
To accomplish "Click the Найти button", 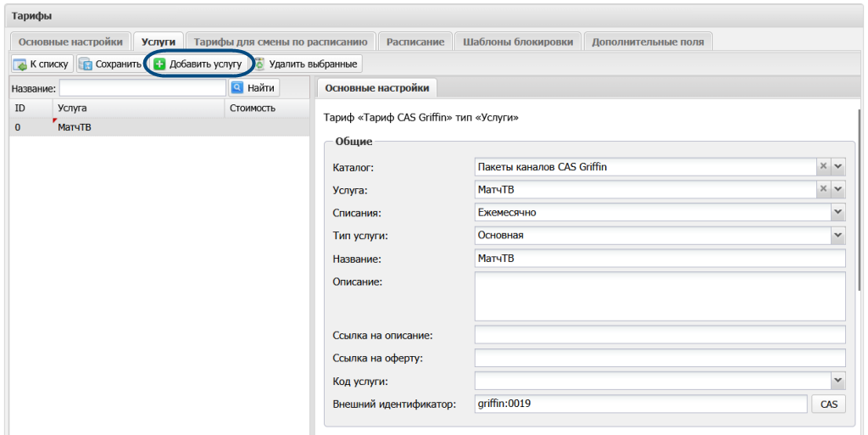I will pyautogui.click(x=254, y=87).
